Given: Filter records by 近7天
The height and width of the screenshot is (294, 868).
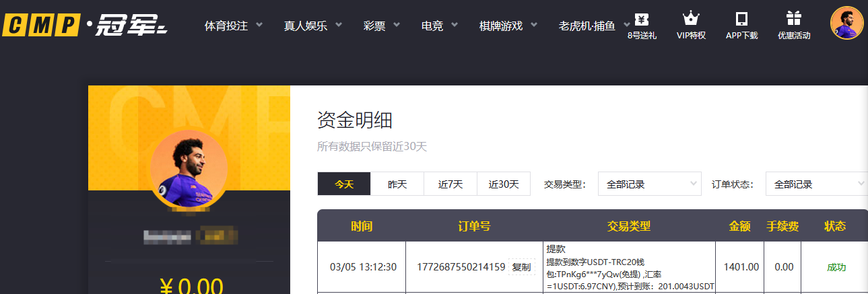Looking at the screenshot, I should 450,184.
